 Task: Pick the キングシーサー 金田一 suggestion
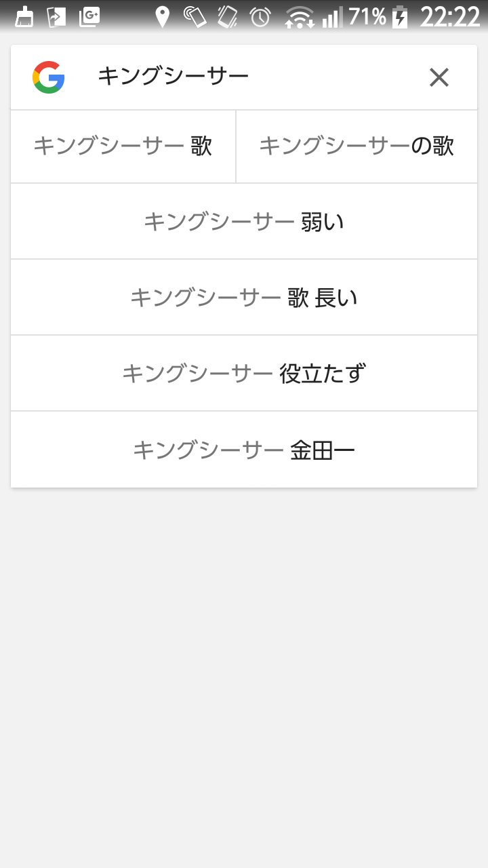pos(244,450)
